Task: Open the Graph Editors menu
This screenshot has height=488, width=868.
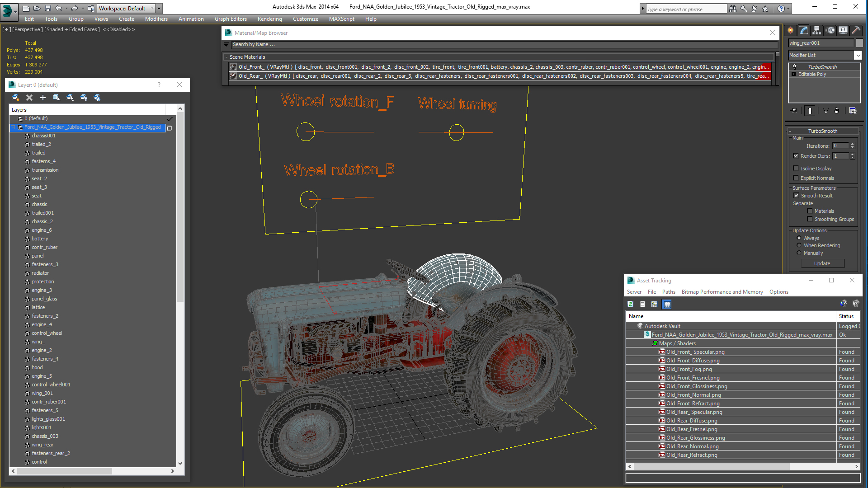Action: pos(231,19)
